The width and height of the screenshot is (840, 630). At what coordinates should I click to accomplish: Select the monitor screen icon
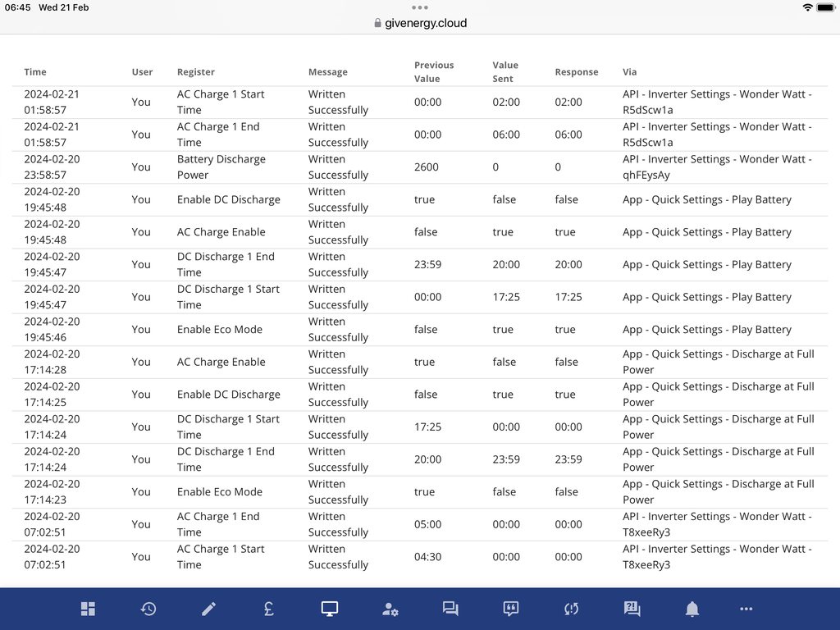point(330,609)
